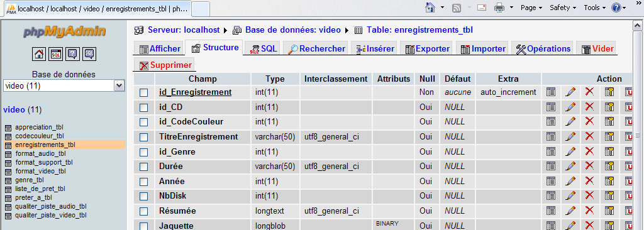
Task: Expand the arrow next to the Help icon
Action: [625, 8]
